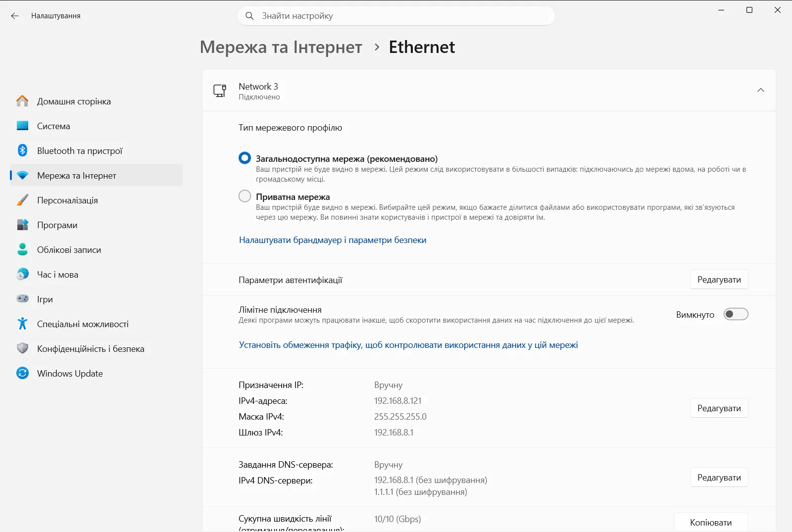The width and height of the screenshot is (792, 532).
Task: Click Мережа та Інтернет breadcrumb
Action: [x=281, y=47]
